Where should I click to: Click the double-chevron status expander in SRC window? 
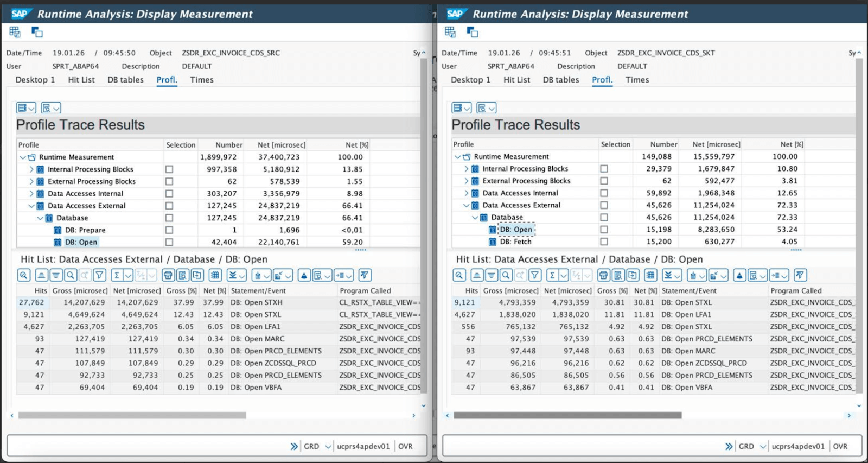pyautogui.click(x=294, y=446)
